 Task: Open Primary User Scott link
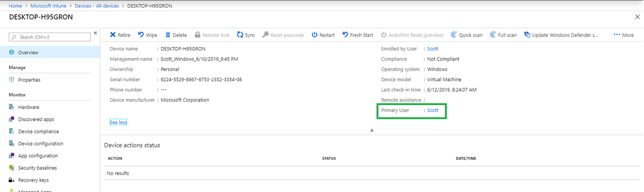433,110
